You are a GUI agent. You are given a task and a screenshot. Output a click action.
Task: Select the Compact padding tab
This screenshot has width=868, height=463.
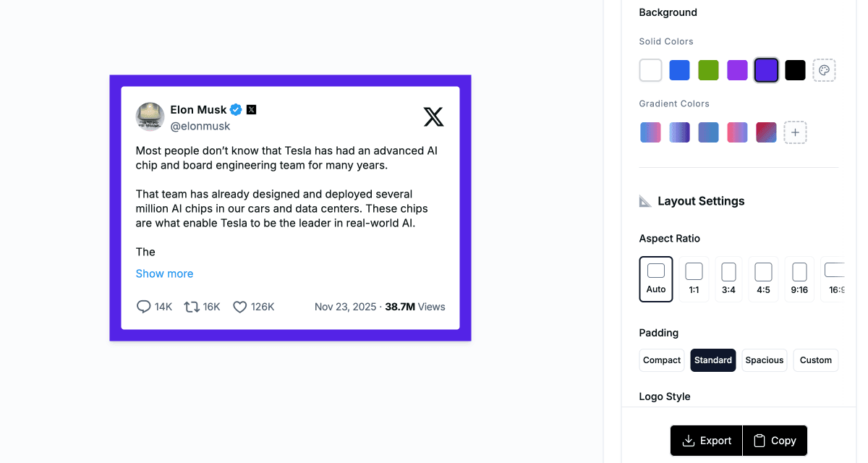[x=661, y=360]
